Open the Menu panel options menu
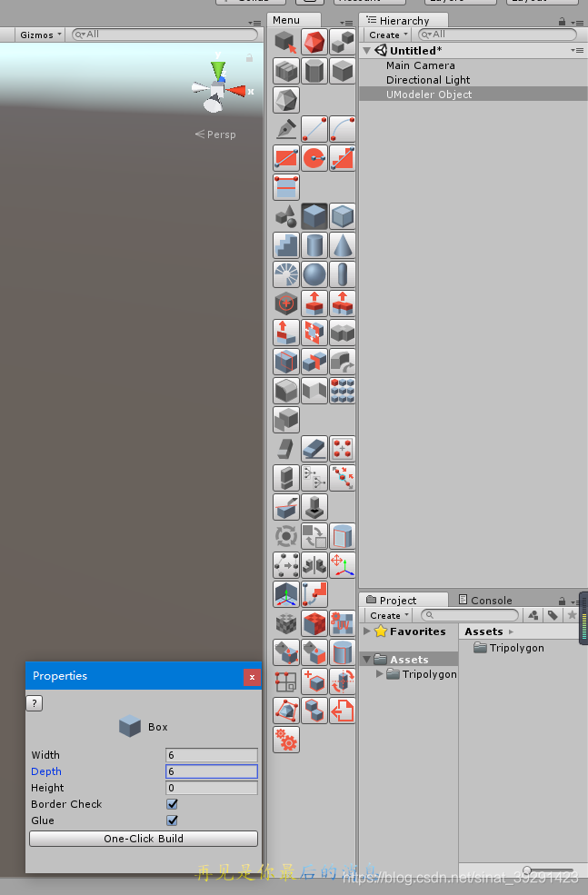Viewport: 588px width, 895px height. pyautogui.click(x=346, y=23)
